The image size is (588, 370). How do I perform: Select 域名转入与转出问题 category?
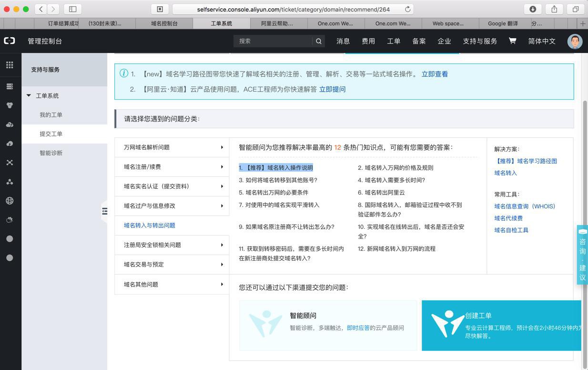tap(172, 226)
